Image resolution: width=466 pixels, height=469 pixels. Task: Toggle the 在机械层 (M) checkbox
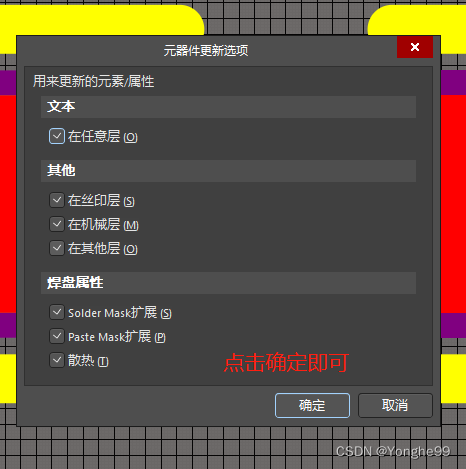57,224
